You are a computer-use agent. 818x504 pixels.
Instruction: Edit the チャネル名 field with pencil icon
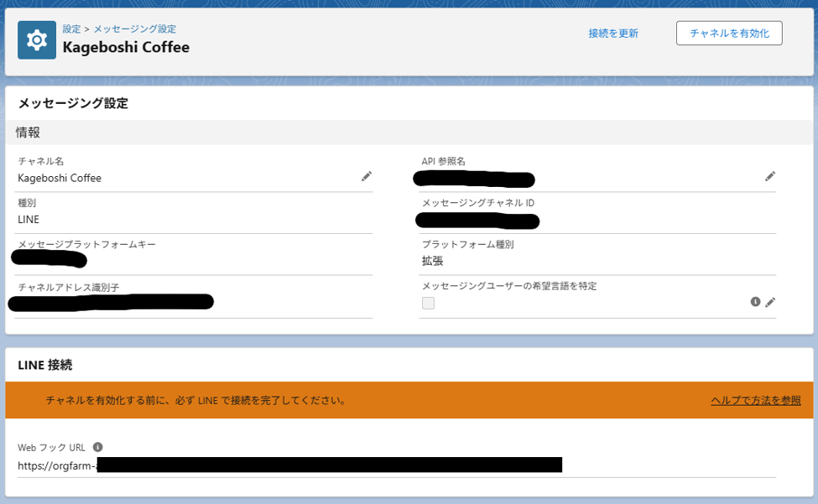(367, 177)
